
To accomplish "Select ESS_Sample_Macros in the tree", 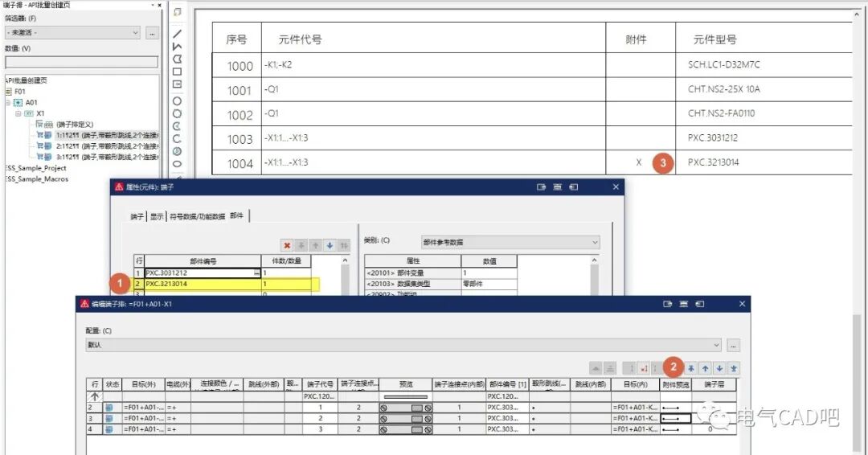I will [x=38, y=178].
